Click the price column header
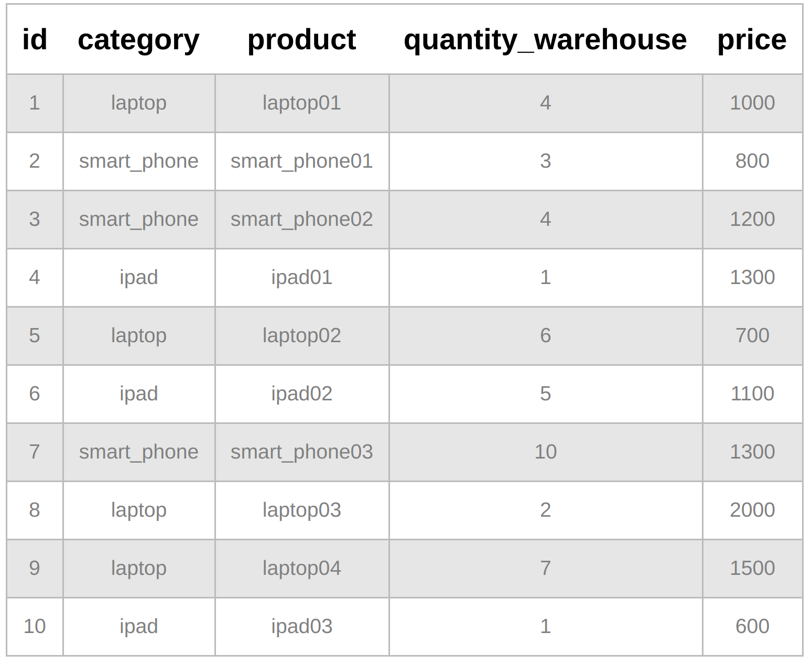 click(x=752, y=40)
